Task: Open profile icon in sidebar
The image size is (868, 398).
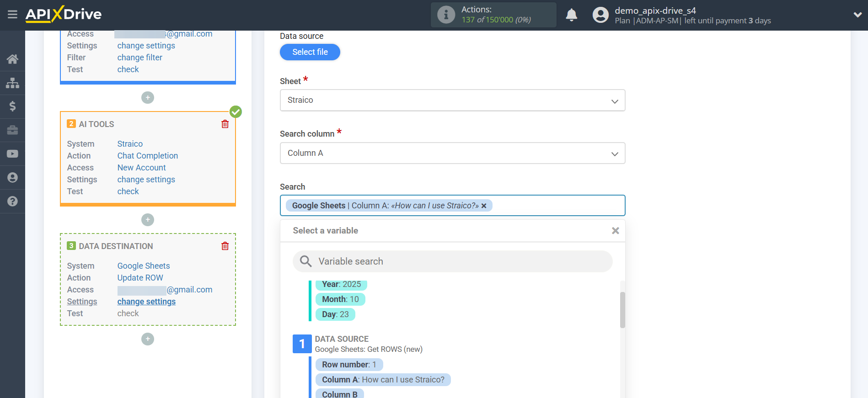Action: pyautogui.click(x=12, y=178)
